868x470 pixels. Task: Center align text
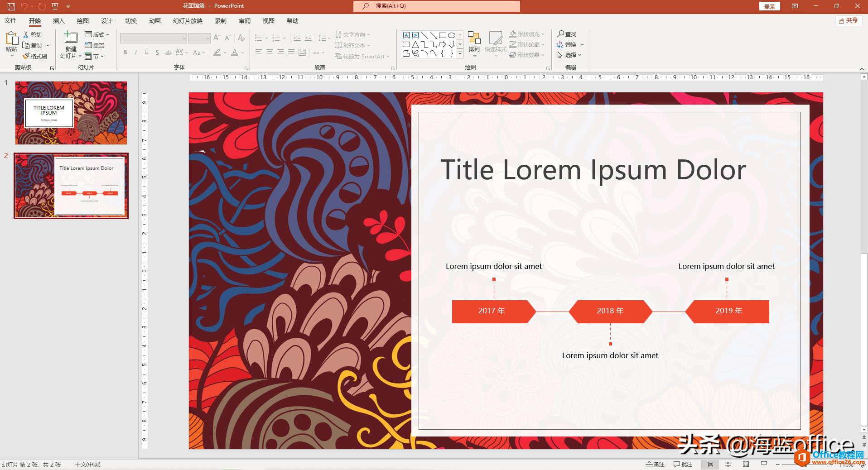pyautogui.click(x=270, y=53)
